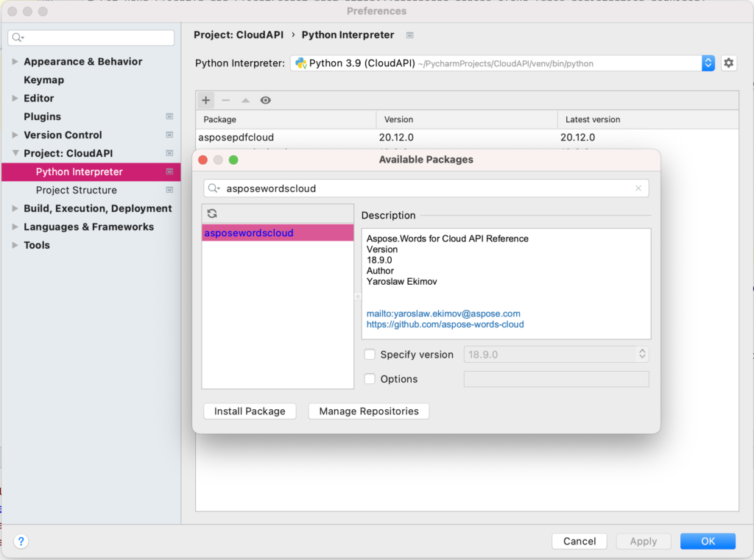Open the help question mark button
The image size is (754, 560).
[x=21, y=542]
